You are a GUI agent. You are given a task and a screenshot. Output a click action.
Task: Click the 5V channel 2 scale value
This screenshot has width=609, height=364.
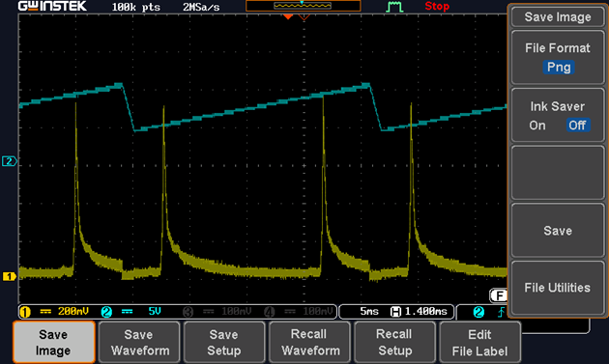point(155,311)
